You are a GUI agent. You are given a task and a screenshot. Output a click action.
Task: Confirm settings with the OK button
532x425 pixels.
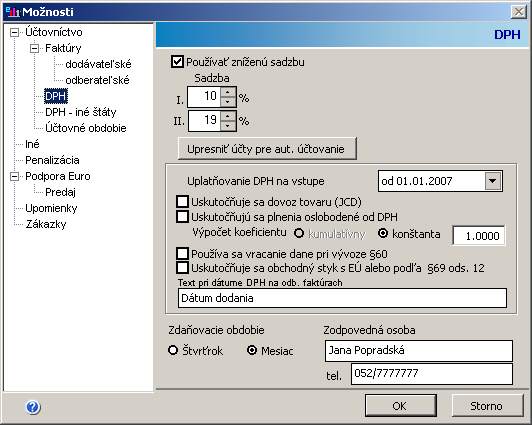401,406
